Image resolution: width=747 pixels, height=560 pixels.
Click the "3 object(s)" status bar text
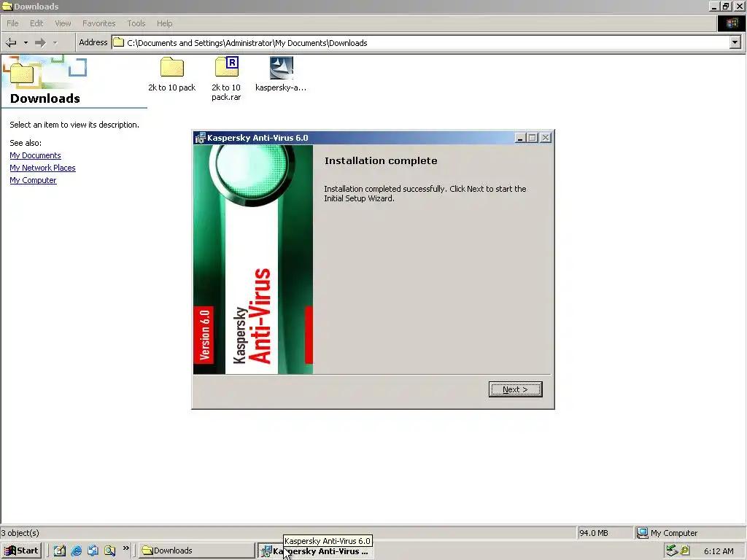pyautogui.click(x=20, y=533)
